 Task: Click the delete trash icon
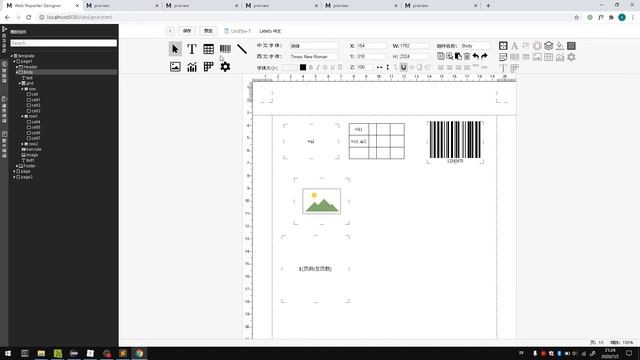[x=467, y=56]
